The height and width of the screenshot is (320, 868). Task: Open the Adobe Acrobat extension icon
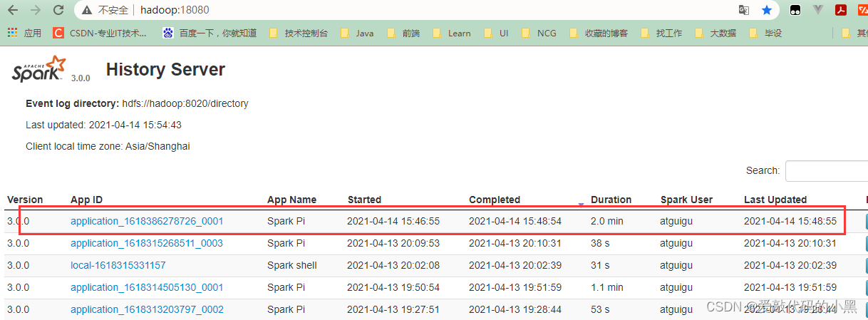click(x=840, y=10)
